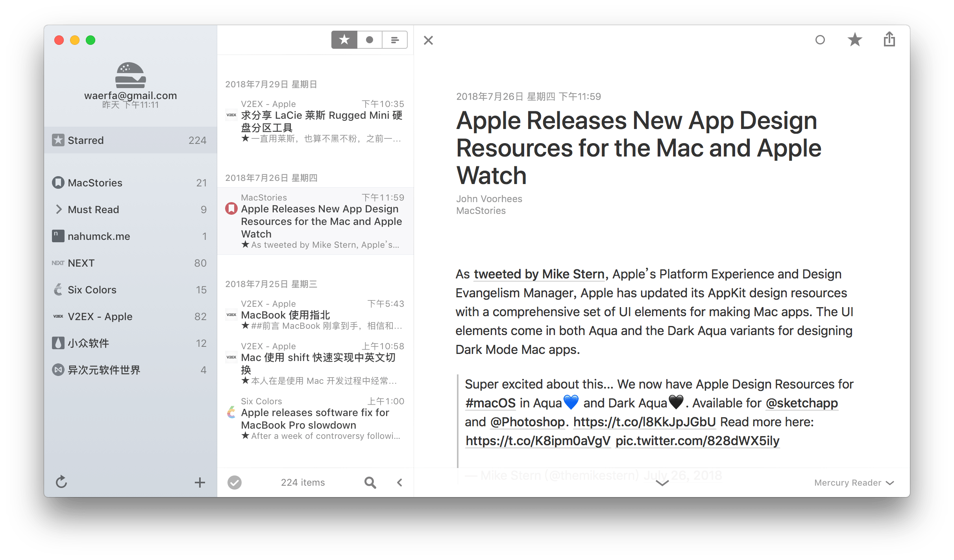Click the MacStories source name under author

(481, 210)
